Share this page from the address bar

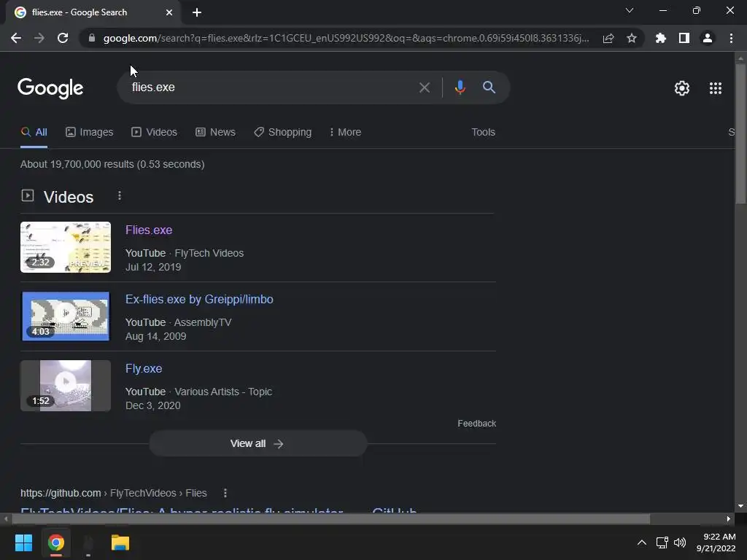coord(608,38)
